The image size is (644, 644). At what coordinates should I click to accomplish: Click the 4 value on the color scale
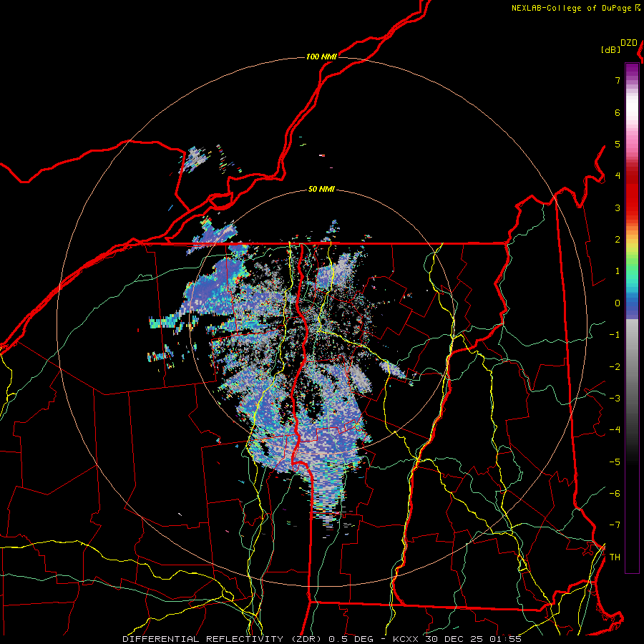[x=618, y=176]
